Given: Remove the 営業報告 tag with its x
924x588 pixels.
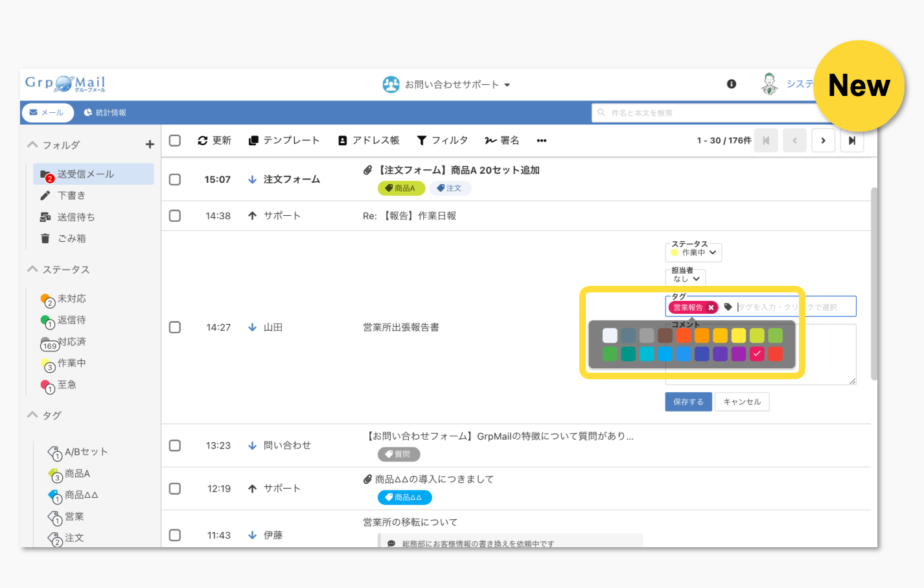Looking at the screenshot, I should pos(711,307).
